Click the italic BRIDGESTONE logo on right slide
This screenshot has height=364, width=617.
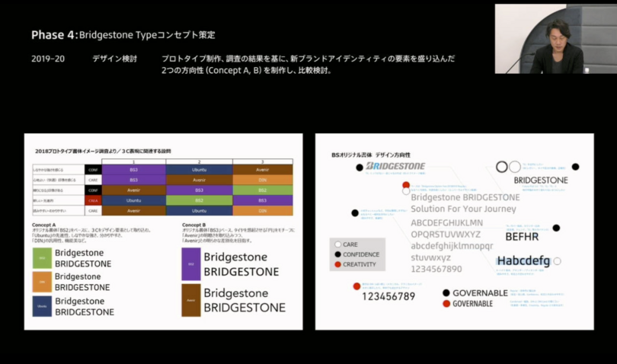point(395,166)
